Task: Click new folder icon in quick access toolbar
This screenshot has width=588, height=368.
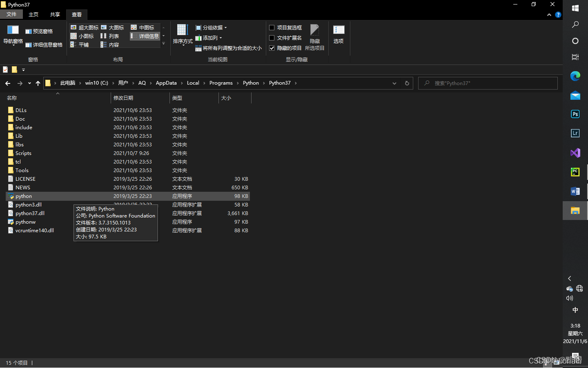Action: pos(14,70)
